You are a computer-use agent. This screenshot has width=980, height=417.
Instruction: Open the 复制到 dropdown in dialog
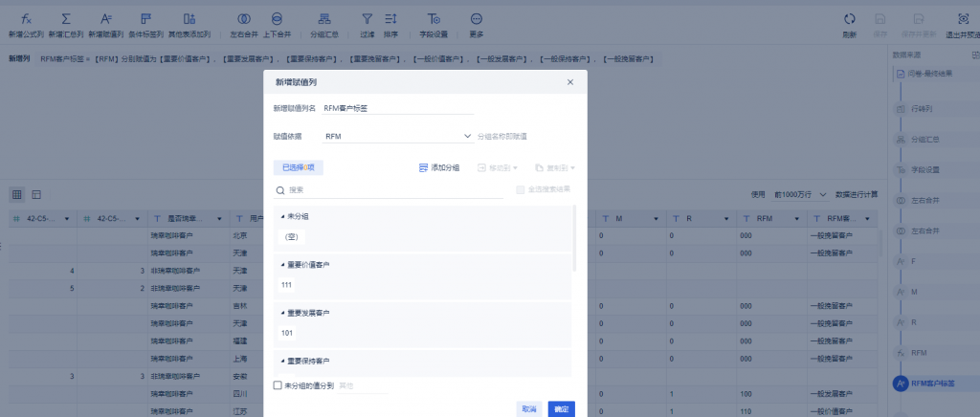(555, 168)
